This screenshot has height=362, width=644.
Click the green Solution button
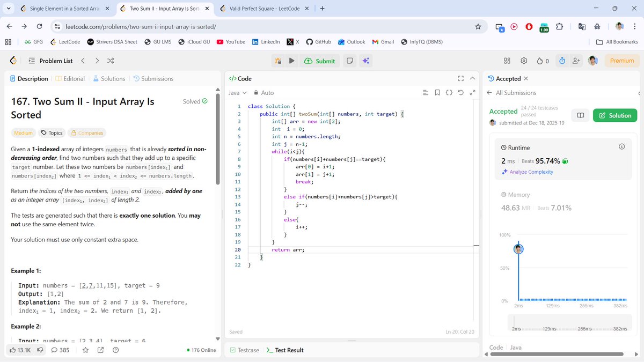[615, 115]
